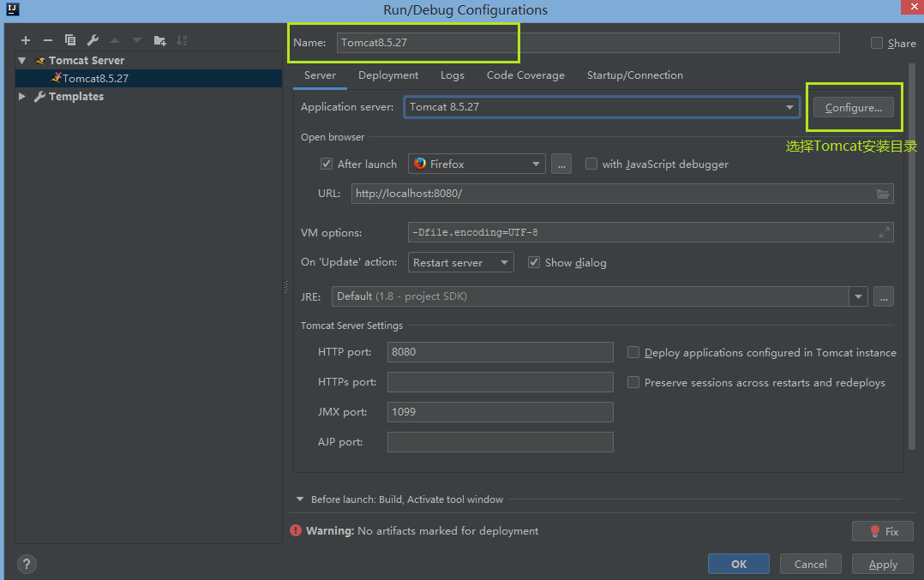Switch to the Logs tab
The image size is (924, 580).
452,75
